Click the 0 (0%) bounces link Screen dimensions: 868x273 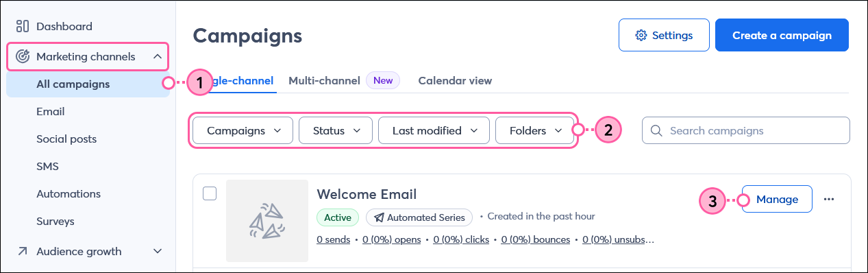coord(536,239)
